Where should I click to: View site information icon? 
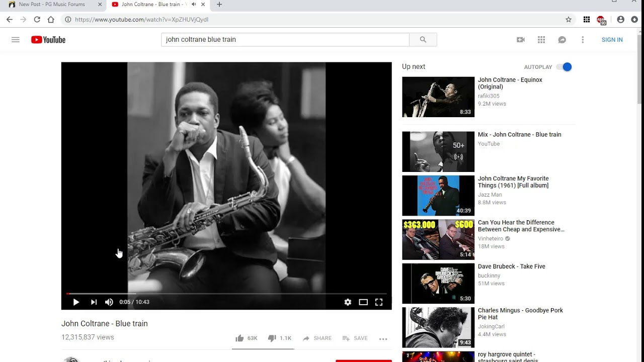(x=68, y=20)
